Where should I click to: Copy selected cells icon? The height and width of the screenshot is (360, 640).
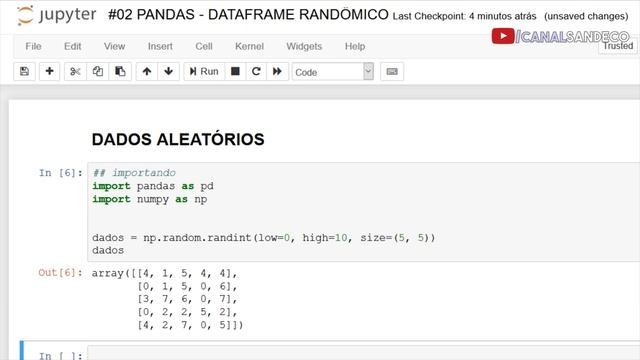pos(98,71)
